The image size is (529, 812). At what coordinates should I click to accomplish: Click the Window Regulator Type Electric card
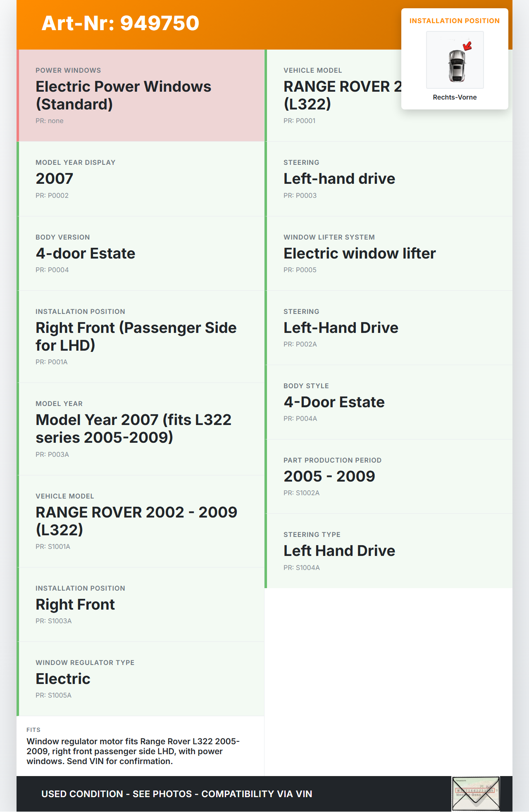[141, 679]
